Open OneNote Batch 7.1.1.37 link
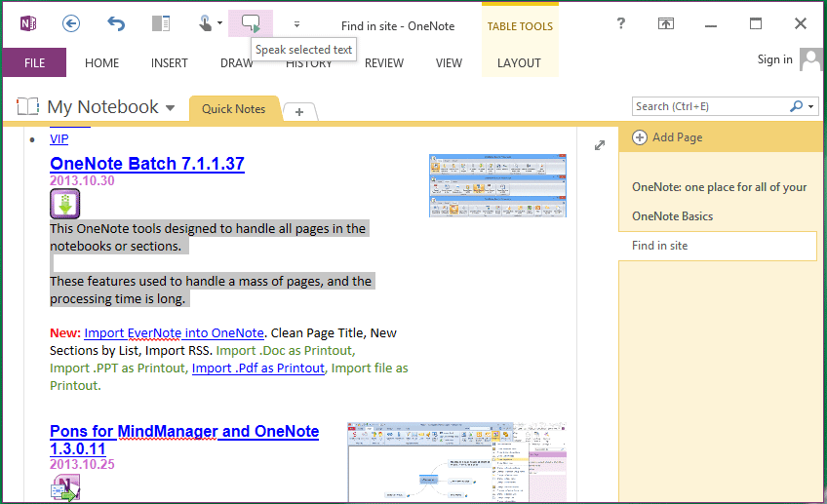Image resolution: width=827 pixels, height=504 pixels. [147, 164]
